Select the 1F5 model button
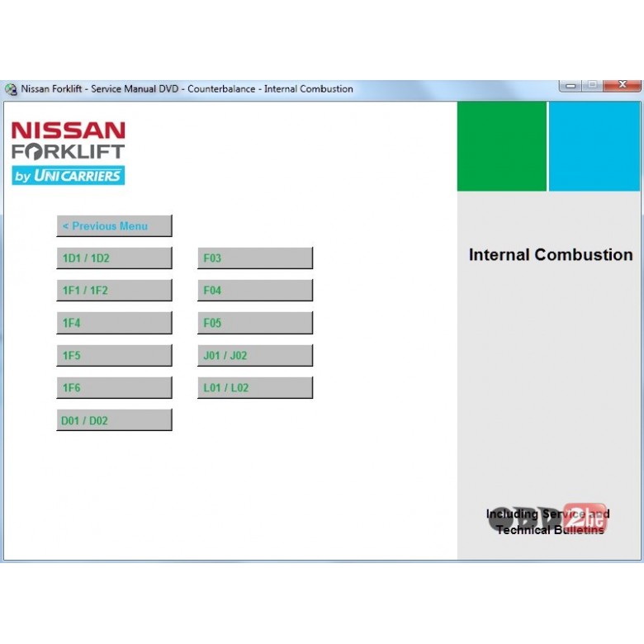This screenshot has height=644, width=644. 114,355
